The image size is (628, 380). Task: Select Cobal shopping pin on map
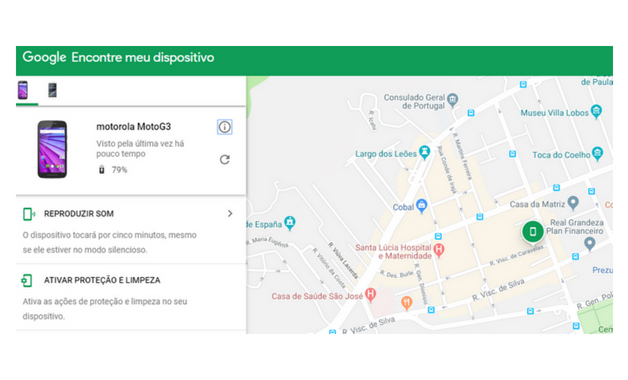coord(421,206)
